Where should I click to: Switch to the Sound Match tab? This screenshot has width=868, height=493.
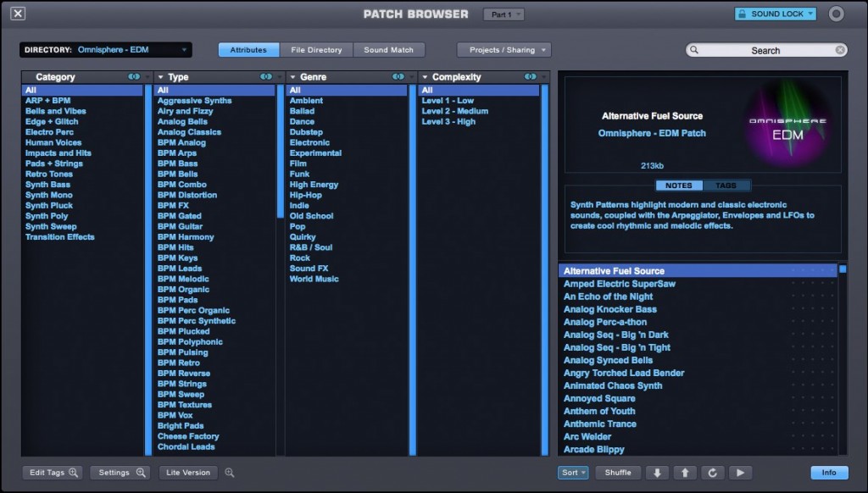[388, 50]
